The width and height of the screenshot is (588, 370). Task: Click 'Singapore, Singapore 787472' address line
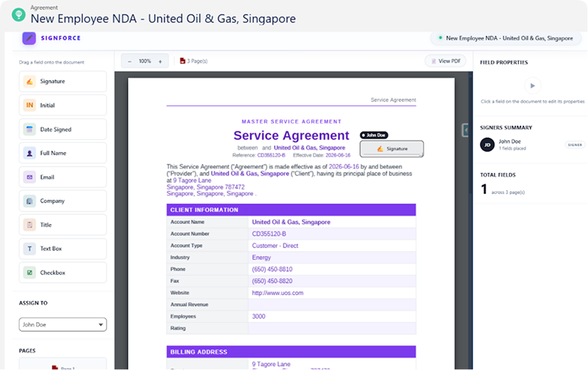click(206, 187)
